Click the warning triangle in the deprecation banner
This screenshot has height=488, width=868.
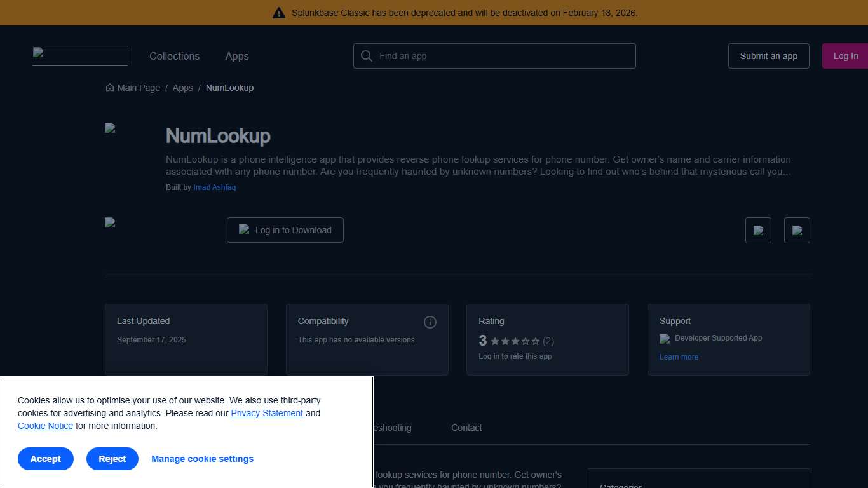279,12
